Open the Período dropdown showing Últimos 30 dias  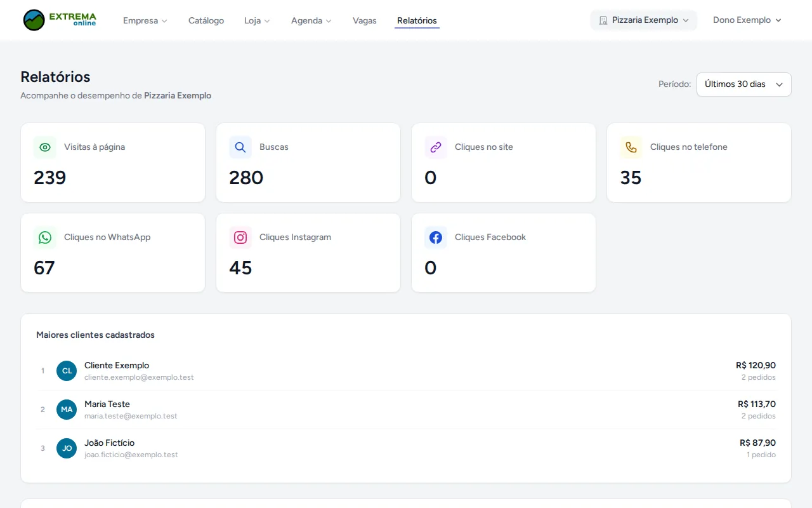(x=744, y=84)
